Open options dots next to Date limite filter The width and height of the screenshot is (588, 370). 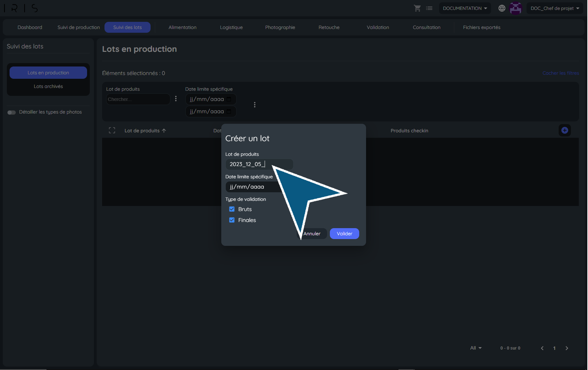pos(255,105)
